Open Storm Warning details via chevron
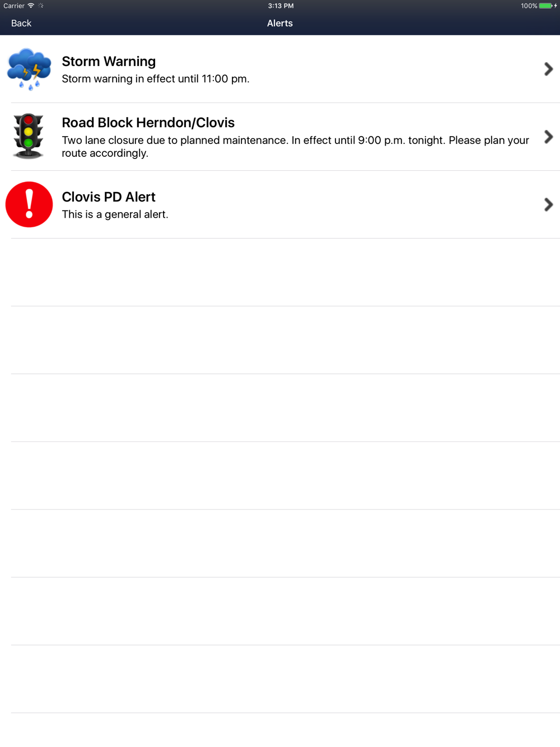 tap(549, 69)
